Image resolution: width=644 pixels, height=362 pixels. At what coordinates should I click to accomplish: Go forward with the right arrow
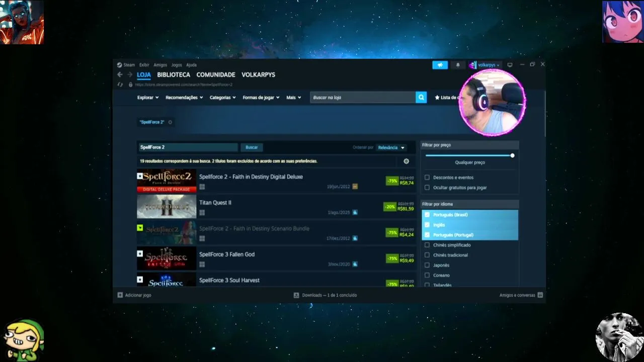(x=129, y=74)
